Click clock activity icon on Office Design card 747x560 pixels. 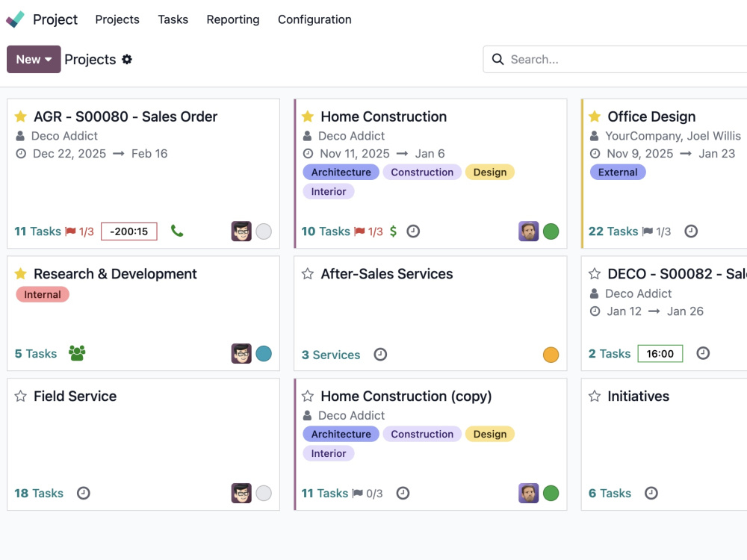[x=691, y=231]
